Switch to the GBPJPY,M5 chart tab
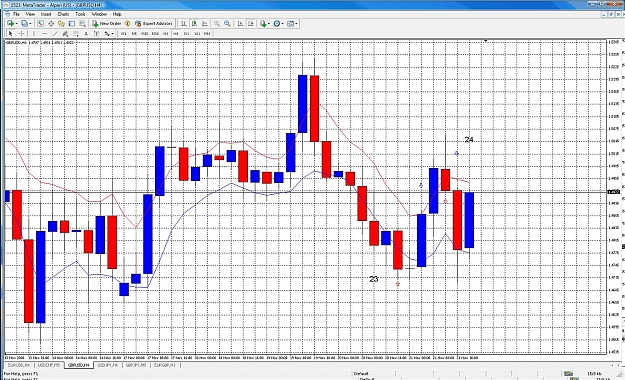The height and width of the screenshot is (380, 625). click(x=136, y=365)
